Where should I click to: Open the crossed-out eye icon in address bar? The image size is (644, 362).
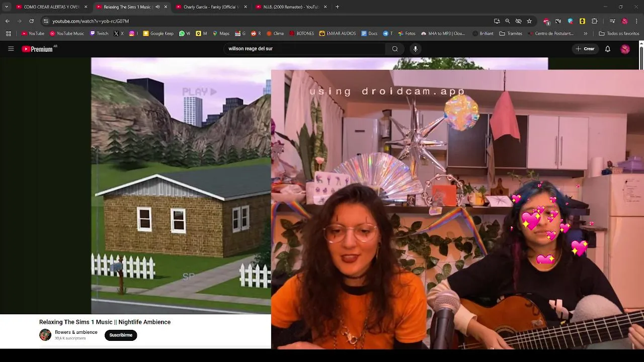pos(518,21)
